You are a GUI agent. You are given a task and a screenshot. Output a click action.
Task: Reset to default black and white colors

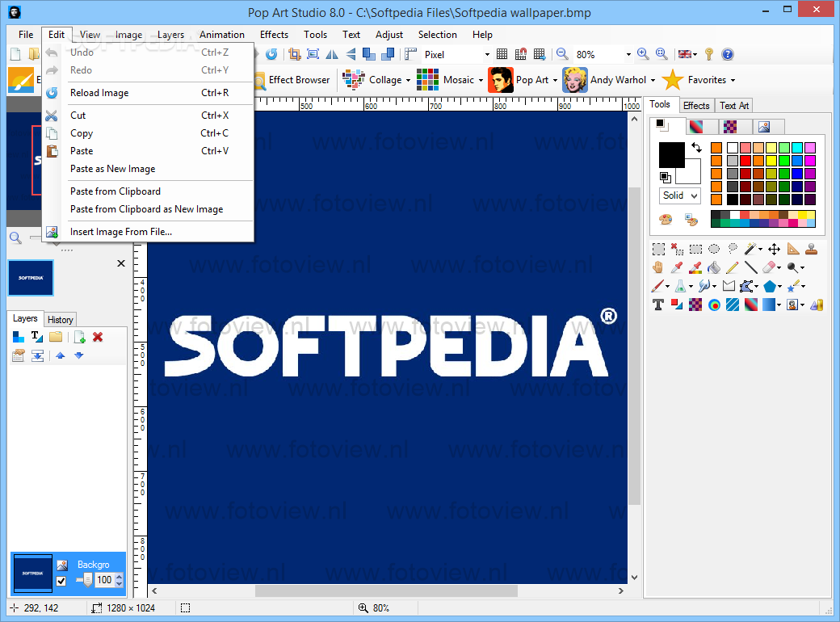(x=666, y=177)
